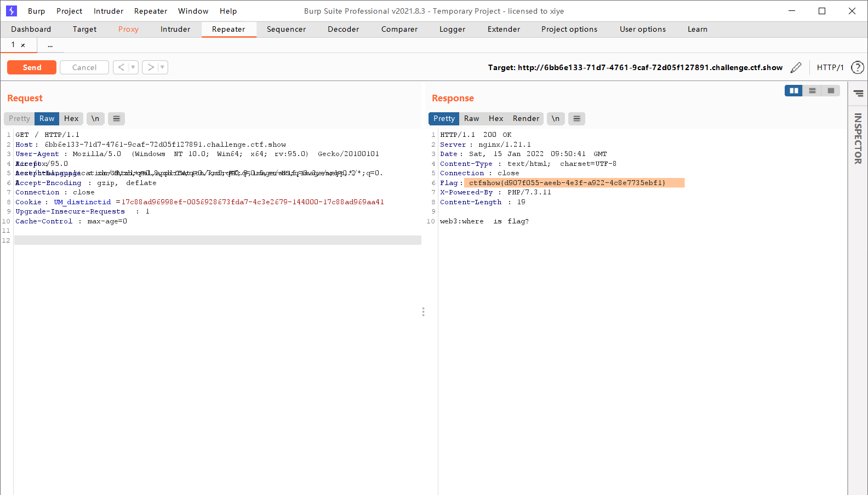Viewport: 868px width, 495px height.
Task: Click the Host header line in request
Action: point(151,145)
